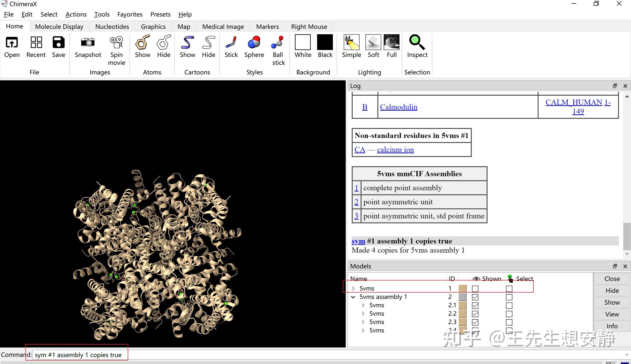
Task: Open command history dropdown arrow
Action: coord(627,355)
